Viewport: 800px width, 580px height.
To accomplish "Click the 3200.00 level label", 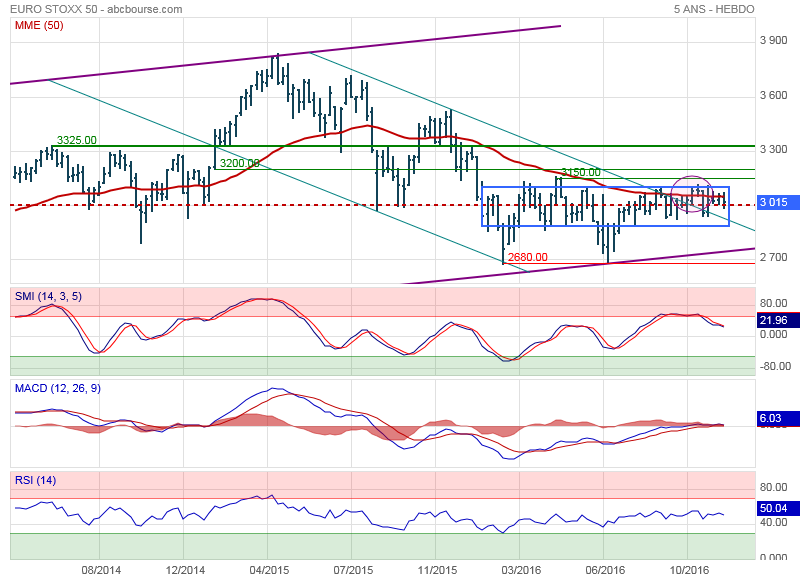I will [x=239, y=163].
